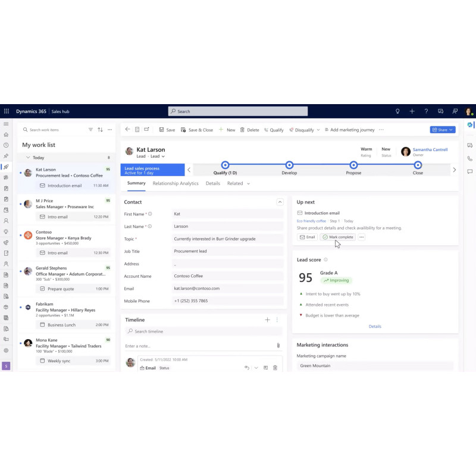Click Qualify in the command bar
The height and width of the screenshot is (476, 476).
(274, 130)
